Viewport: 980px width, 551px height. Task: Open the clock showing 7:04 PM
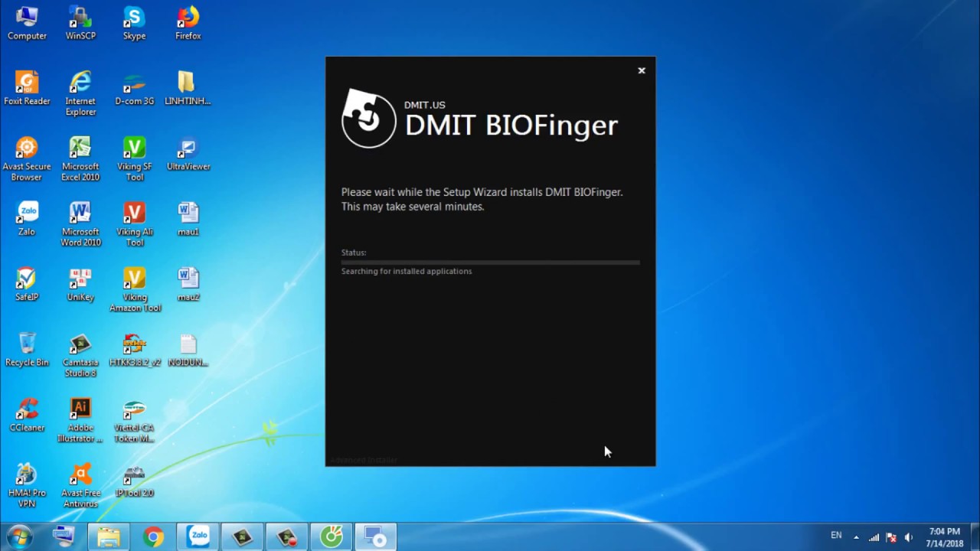(x=944, y=537)
